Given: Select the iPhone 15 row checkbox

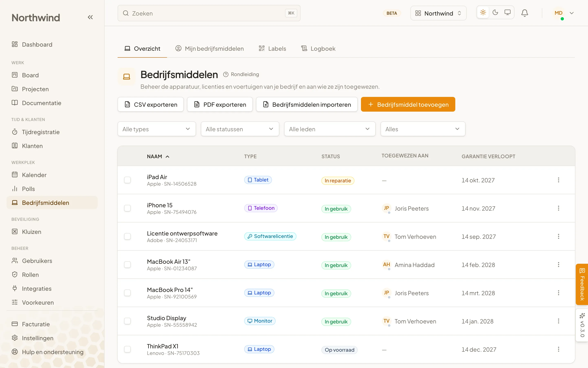Looking at the screenshot, I should click(x=127, y=208).
